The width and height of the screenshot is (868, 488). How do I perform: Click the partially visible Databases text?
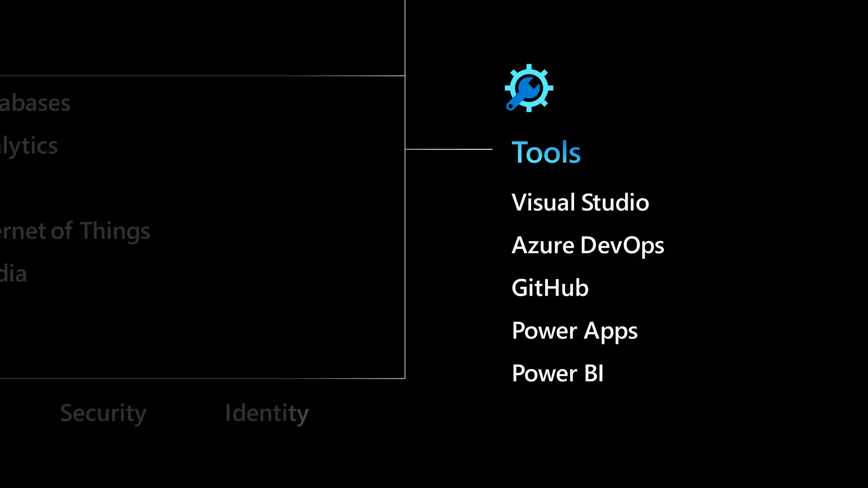click(x=35, y=103)
